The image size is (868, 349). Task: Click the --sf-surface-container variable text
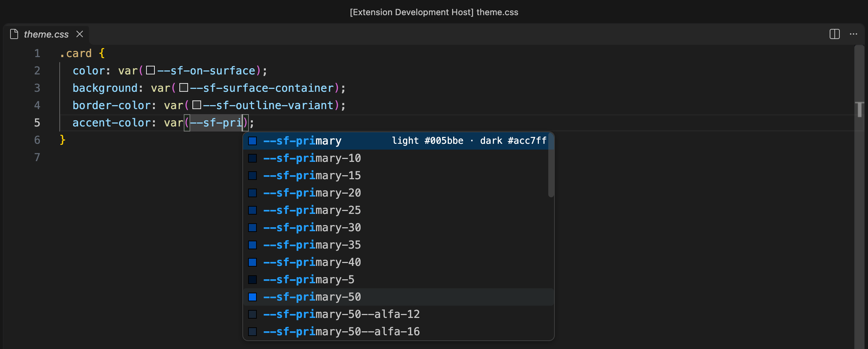point(262,88)
